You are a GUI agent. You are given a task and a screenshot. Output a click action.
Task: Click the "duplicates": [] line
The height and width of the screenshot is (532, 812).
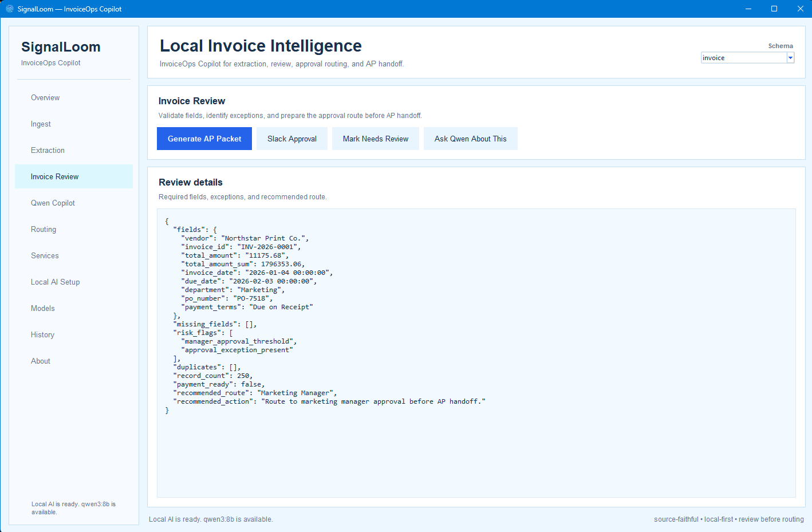pos(207,367)
